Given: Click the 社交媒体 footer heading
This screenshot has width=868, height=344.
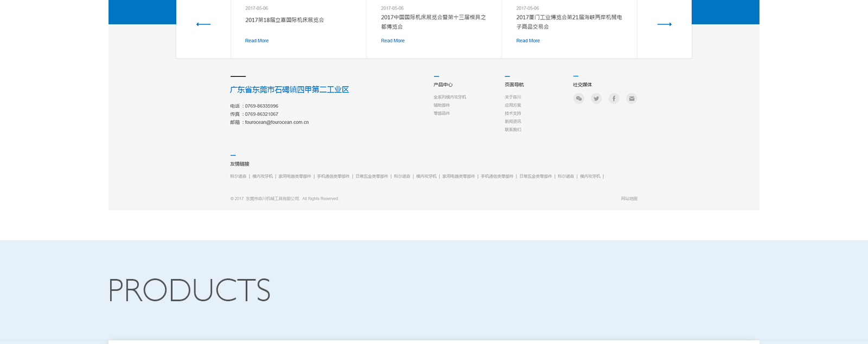Looking at the screenshot, I should [x=583, y=85].
